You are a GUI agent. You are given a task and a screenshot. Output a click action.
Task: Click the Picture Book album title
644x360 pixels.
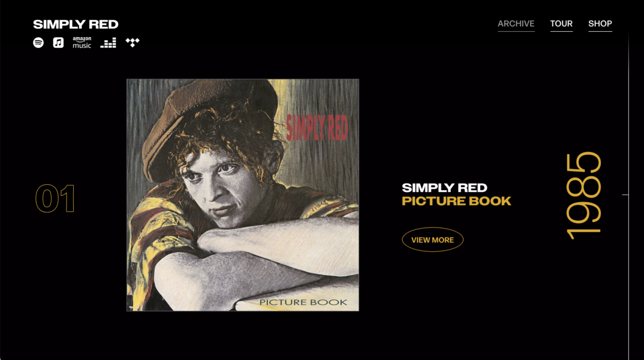click(x=456, y=201)
